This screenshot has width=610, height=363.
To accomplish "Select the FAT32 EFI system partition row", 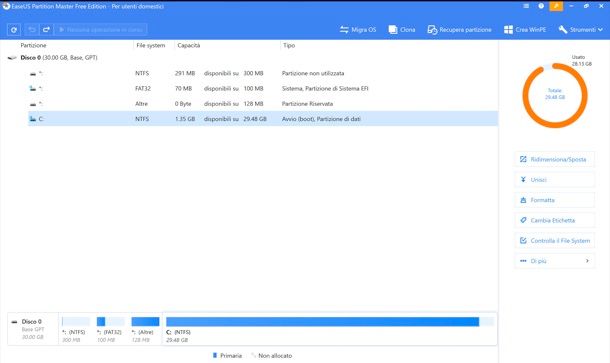I will [263, 88].
